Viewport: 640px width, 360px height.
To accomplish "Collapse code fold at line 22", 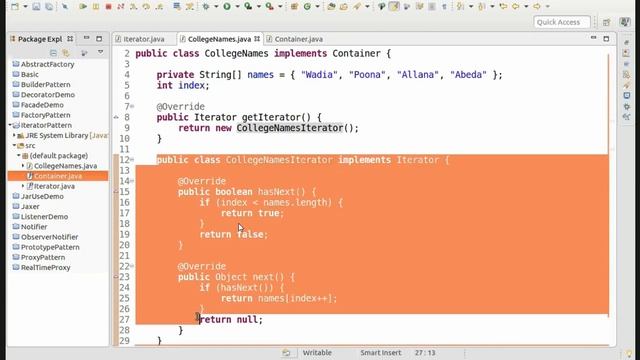I will click(x=132, y=266).
